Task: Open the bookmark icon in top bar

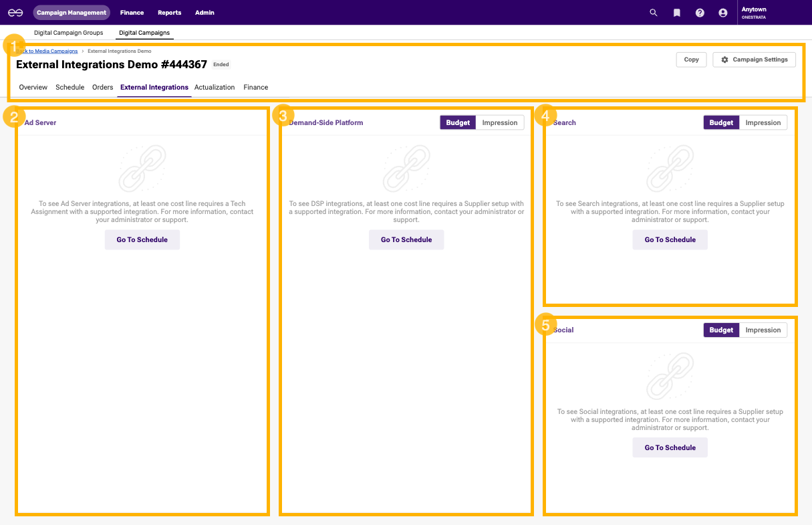Action: [x=676, y=13]
